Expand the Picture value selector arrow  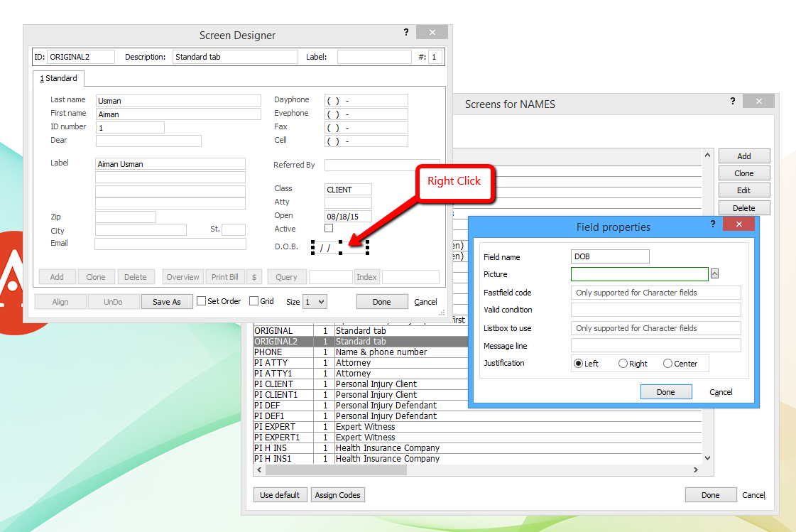click(714, 273)
